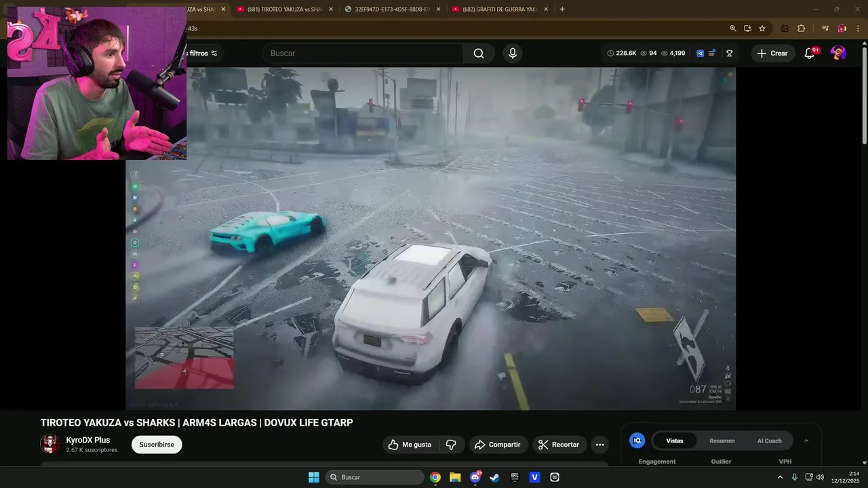Open the volume control in system tray
This screenshot has width=868, height=488.
pos(821,477)
